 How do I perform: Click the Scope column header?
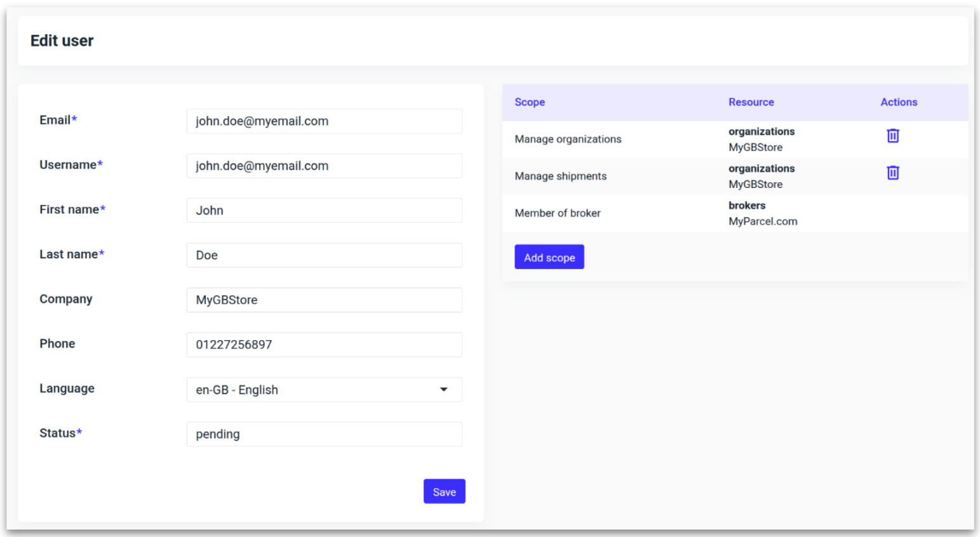coord(530,102)
